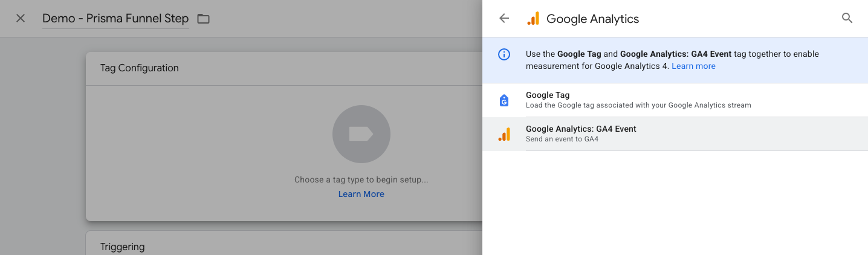Click the gray tag placeholder circle
Screen dimensions: 868x255
click(361, 134)
